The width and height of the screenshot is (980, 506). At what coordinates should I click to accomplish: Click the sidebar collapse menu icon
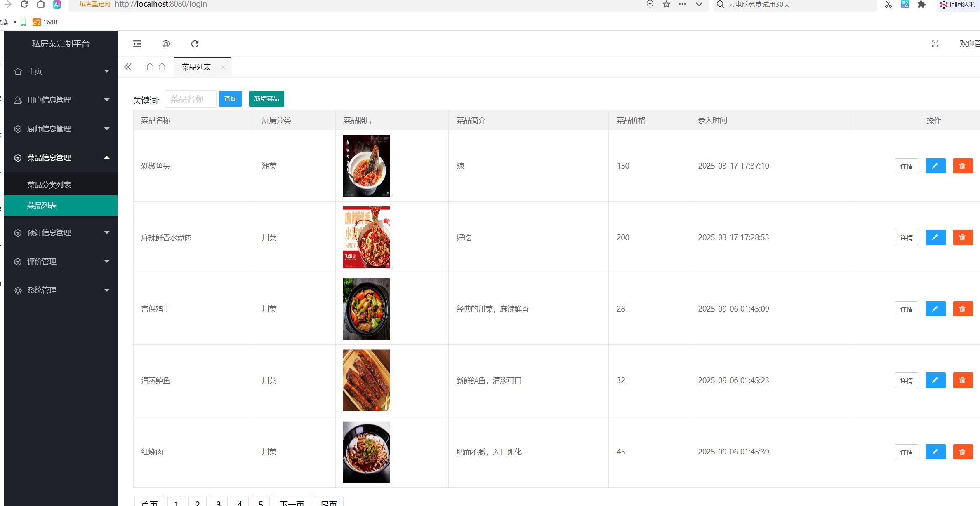[137, 44]
